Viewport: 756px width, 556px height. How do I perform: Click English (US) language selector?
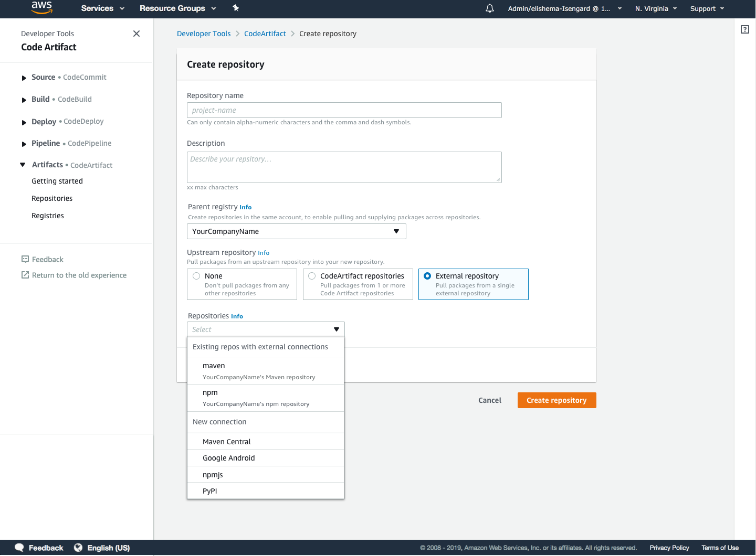point(109,548)
